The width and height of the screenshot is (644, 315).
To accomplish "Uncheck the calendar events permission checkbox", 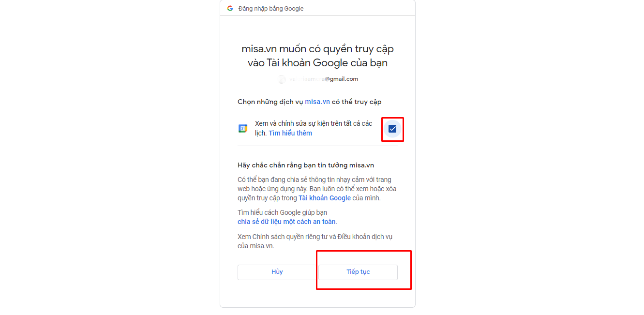I will 392,129.
